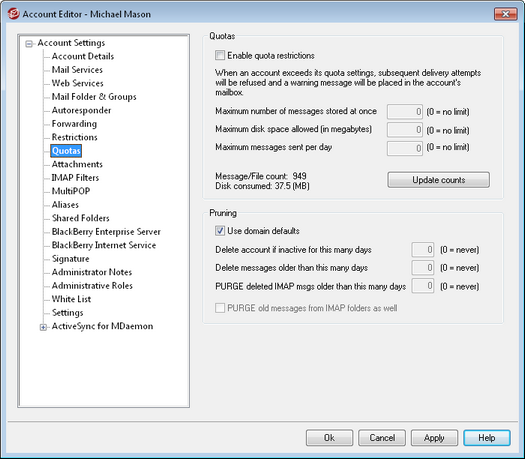Click the Help button

pyautogui.click(x=487, y=438)
